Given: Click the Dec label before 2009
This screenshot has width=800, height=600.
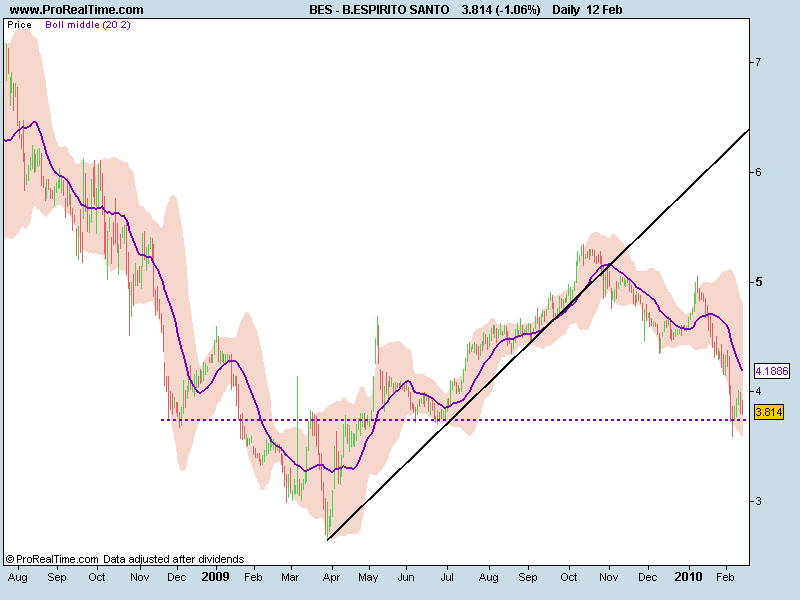Looking at the screenshot, I should (177, 577).
